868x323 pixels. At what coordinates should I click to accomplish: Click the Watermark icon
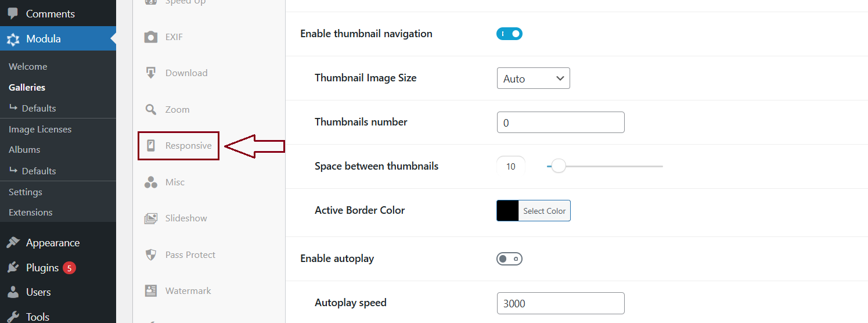coord(151,291)
